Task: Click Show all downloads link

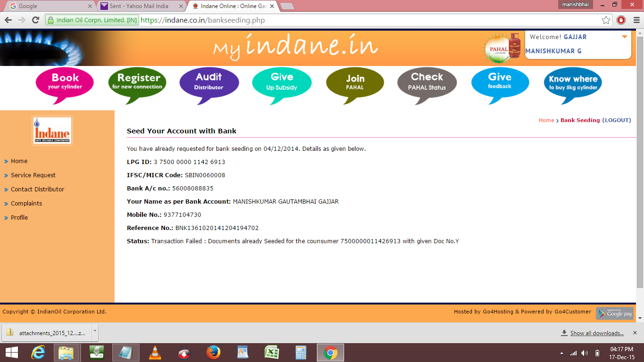Action: pos(596,333)
